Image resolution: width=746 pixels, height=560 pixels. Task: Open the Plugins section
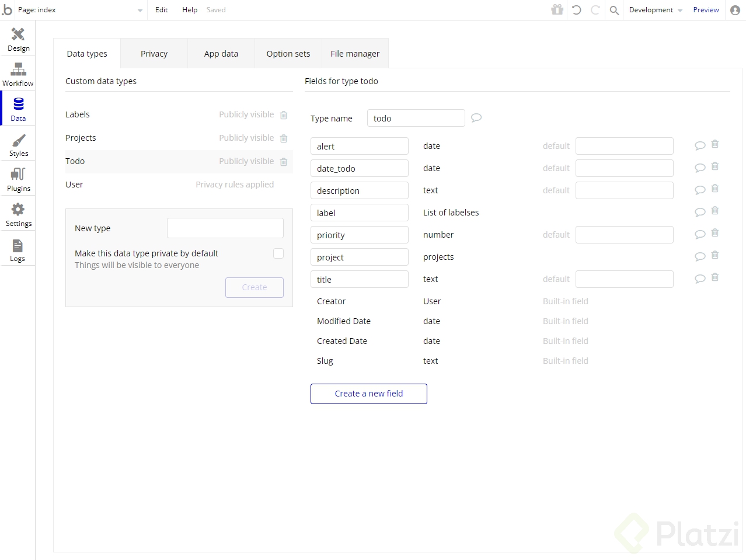coord(18,179)
